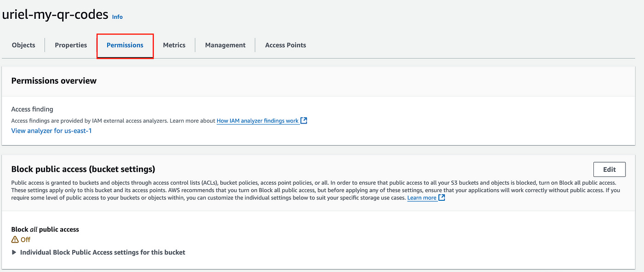The width and height of the screenshot is (644, 272).
Task: Click the uriel-my-qr-codes bucket title
Action: tap(55, 14)
